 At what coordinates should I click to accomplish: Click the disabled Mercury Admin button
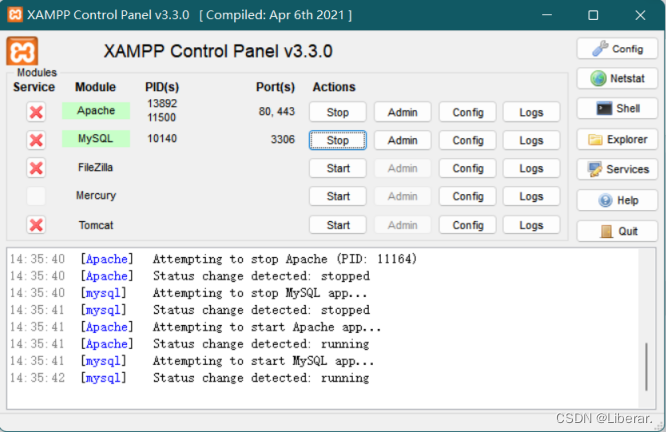point(402,197)
